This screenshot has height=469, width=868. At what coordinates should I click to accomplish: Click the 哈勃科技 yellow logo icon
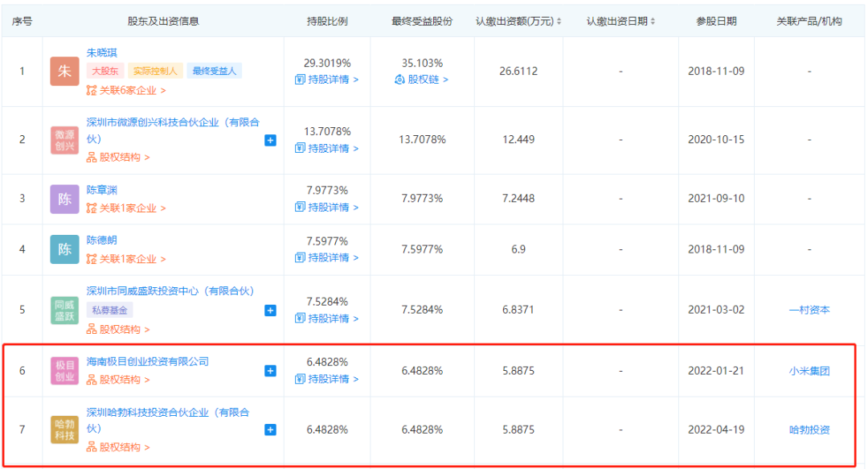coord(65,430)
